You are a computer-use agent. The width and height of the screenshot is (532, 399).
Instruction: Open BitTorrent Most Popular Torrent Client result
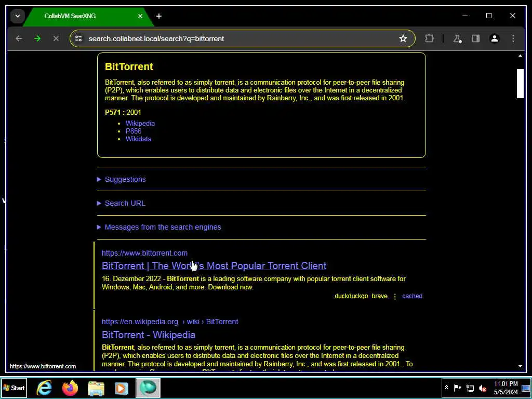coord(214,265)
